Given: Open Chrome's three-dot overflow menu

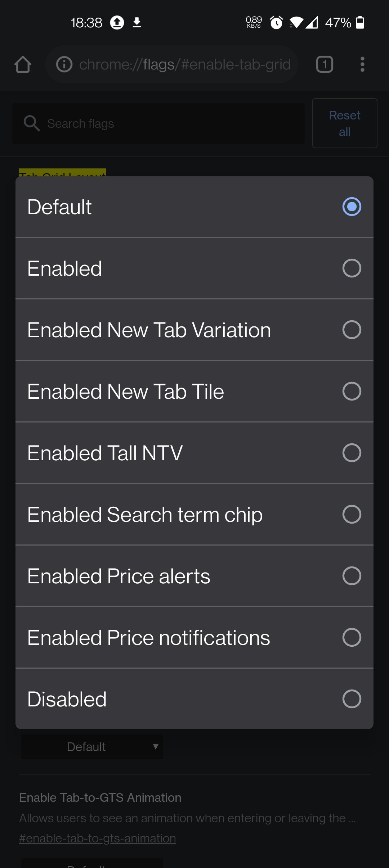Looking at the screenshot, I should pyautogui.click(x=362, y=65).
